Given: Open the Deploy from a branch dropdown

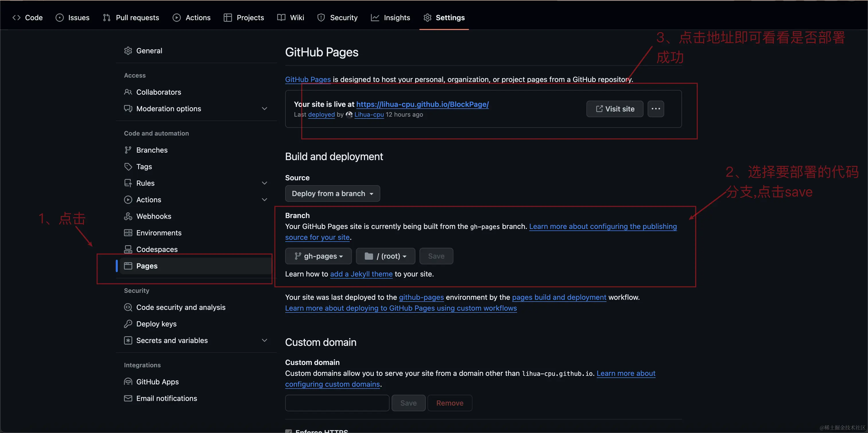Looking at the screenshot, I should pos(332,193).
